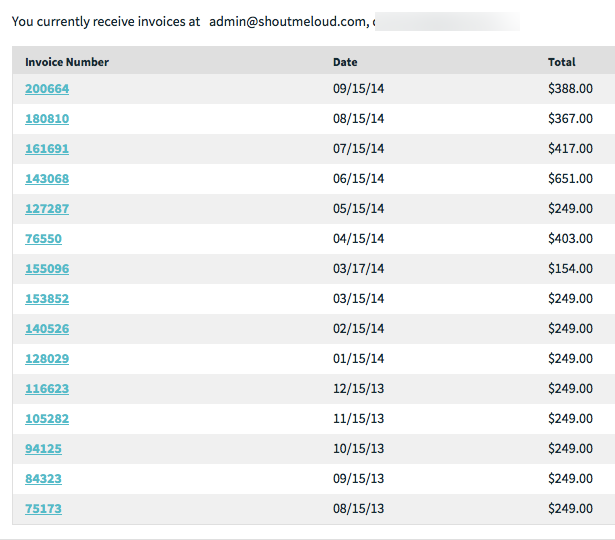Screen dimensions: 615x540
Task: Click the admin@shoutmeloud.com email address
Action: coord(289,22)
